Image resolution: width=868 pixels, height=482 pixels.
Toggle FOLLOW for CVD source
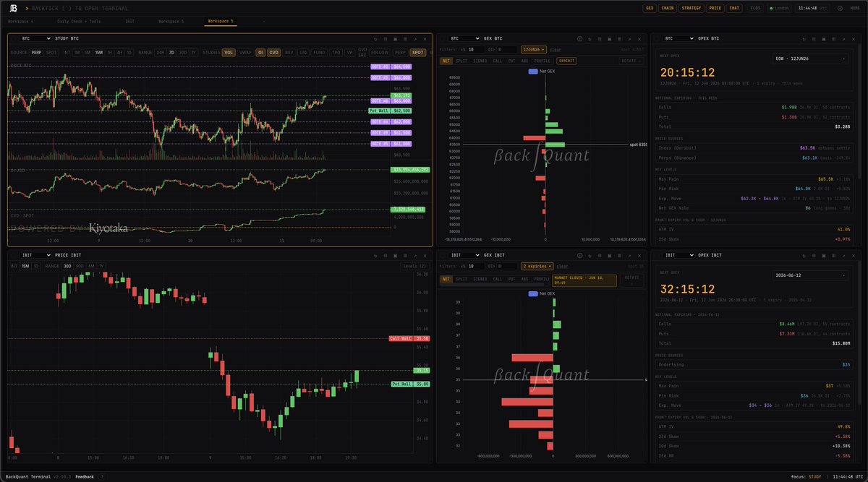pyautogui.click(x=380, y=53)
